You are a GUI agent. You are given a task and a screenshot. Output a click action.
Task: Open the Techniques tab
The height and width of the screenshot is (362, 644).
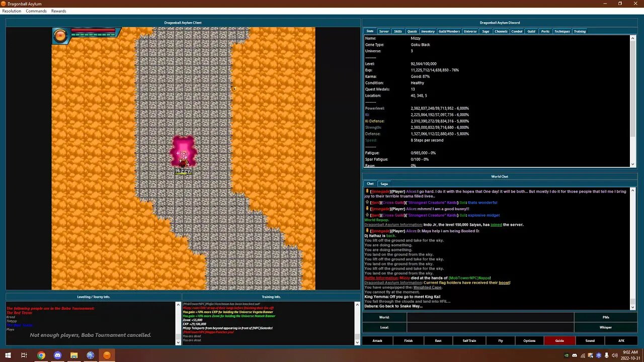click(562, 31)
